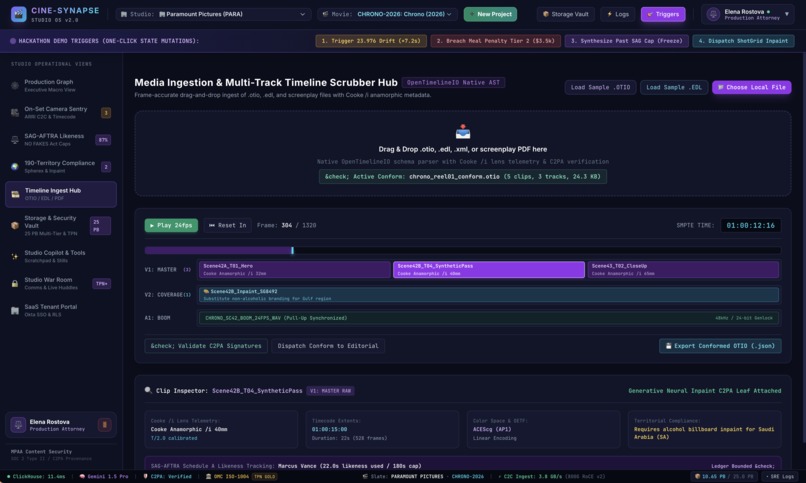This screenshot has width=806, height=483.
Task: Open Storage & Security Vault sidebar view
Action: point(61,225)
